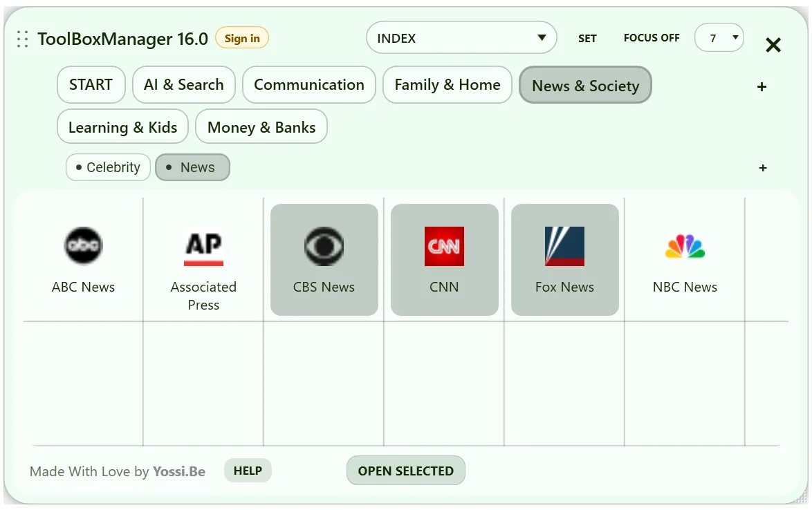The height and width of the screenshot is (510, 812).
Task: Open the ABC News site icon
Action: [x=84, y=246]
